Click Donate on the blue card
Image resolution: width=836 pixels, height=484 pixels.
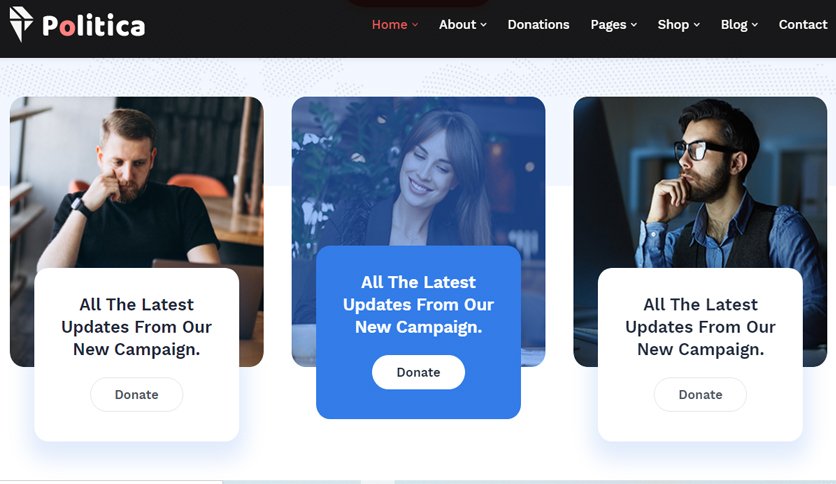[x=418, y=372]
